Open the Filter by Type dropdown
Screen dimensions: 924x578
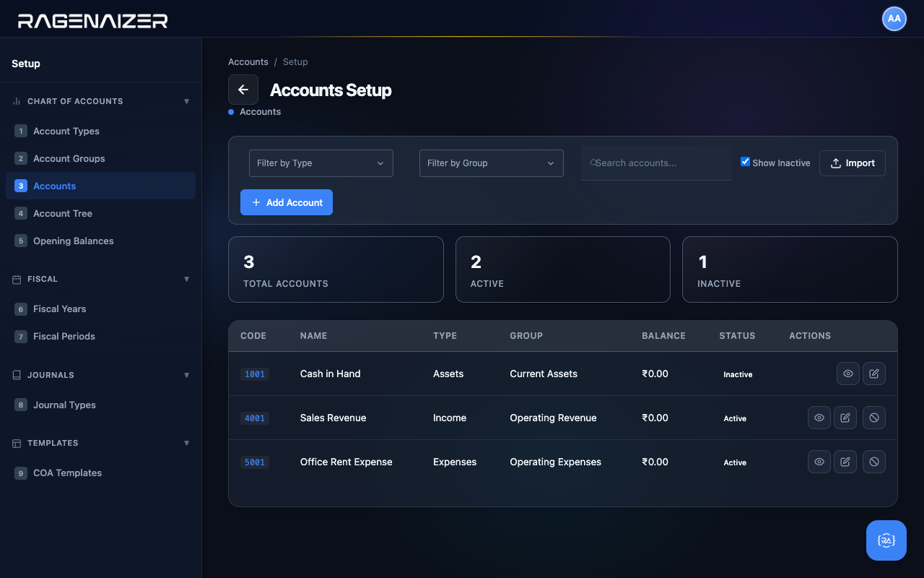(321, 163)
